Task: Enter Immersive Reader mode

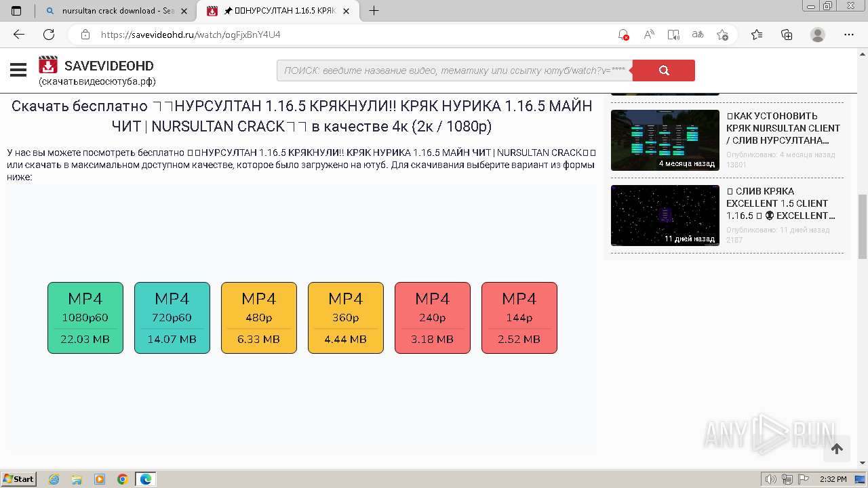Action: [x=673, y=35]
